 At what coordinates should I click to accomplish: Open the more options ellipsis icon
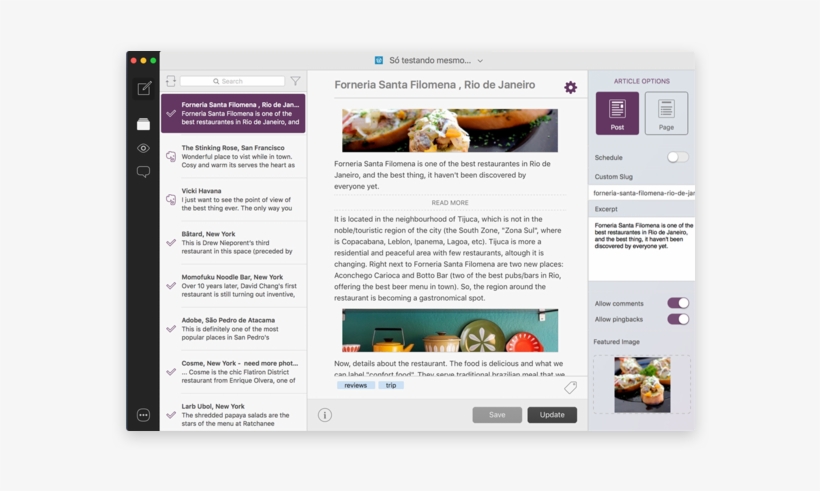[143, 415]
